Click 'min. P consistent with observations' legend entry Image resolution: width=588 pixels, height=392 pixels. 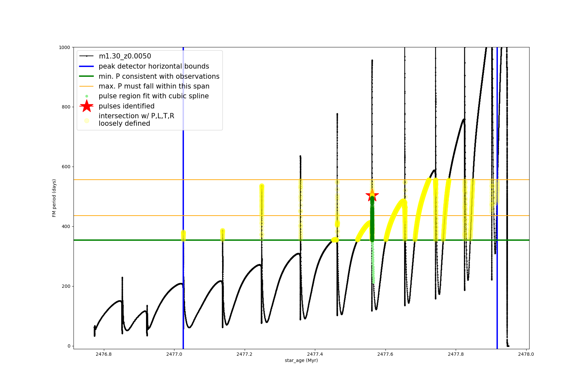coord(159,76)
